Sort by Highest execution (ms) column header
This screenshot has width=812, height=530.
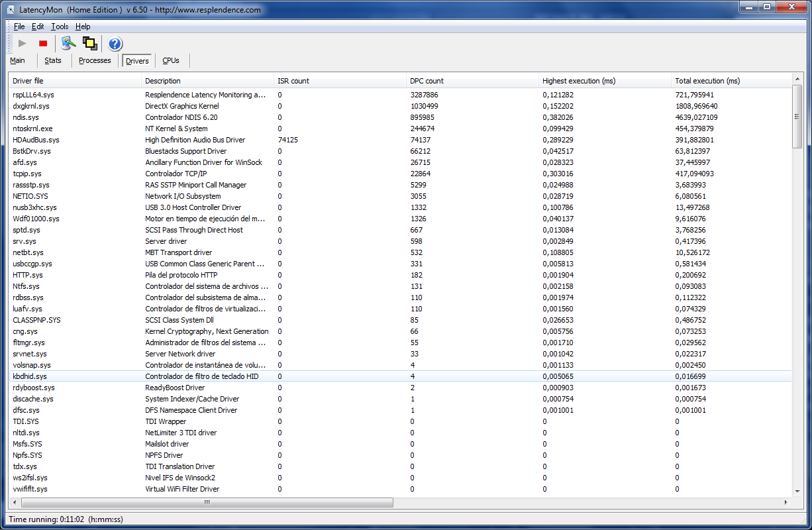[x=578, y=81]
